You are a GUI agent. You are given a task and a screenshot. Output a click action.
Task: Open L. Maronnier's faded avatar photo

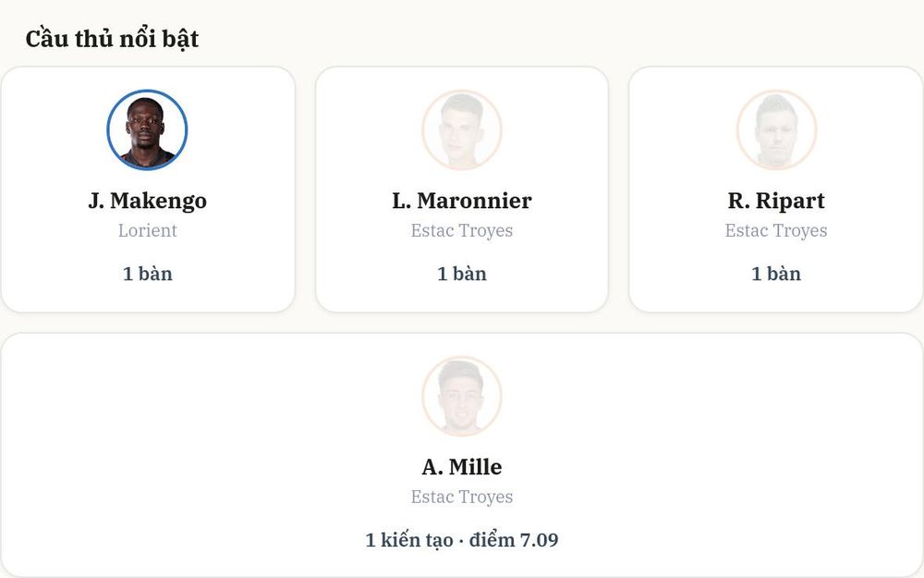[x=462, y=129]
